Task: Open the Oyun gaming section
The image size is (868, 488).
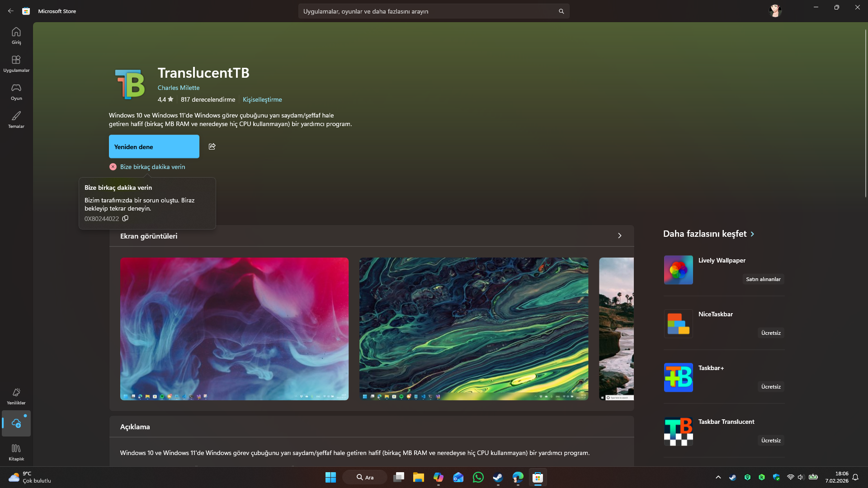Action: pyautogui.click(x=16, y=92)
